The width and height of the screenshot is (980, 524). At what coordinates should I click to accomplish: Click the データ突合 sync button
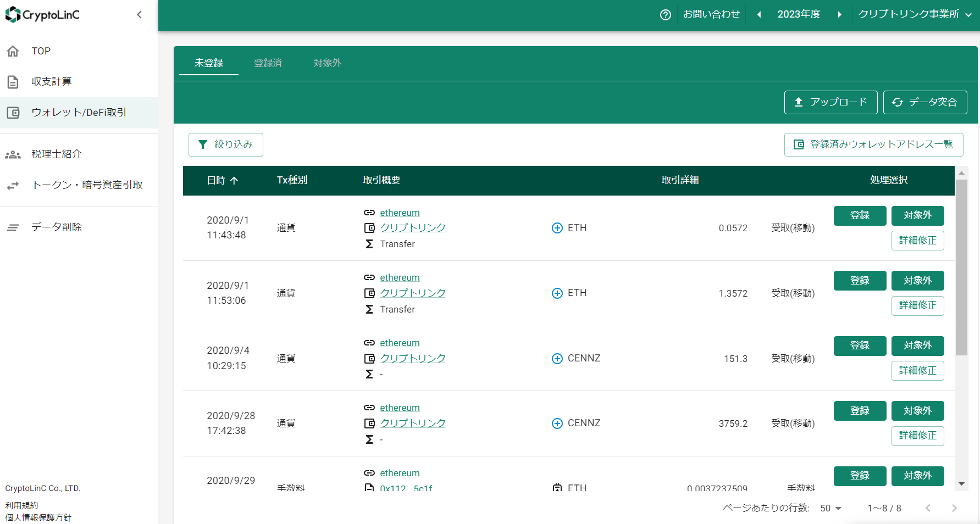pos(924,102)
